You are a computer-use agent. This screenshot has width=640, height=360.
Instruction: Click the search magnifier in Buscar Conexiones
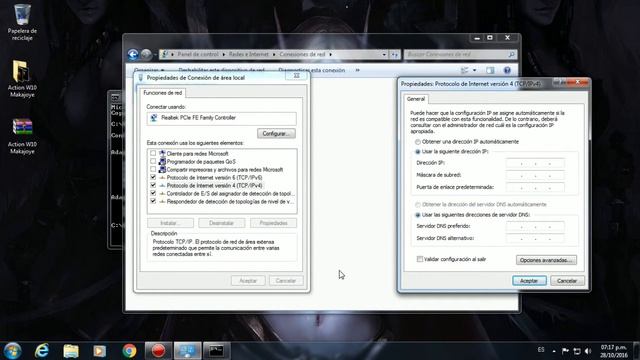pyautogui.click(x=511, y=54)
